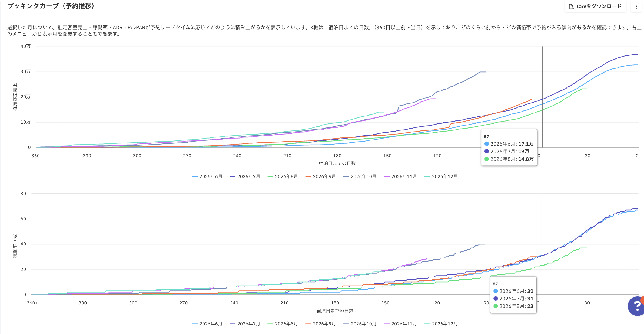Click tooltip value 2026年8月: 14.8万
The height and width of the screenshot is (334, 644).
point(509,159)
